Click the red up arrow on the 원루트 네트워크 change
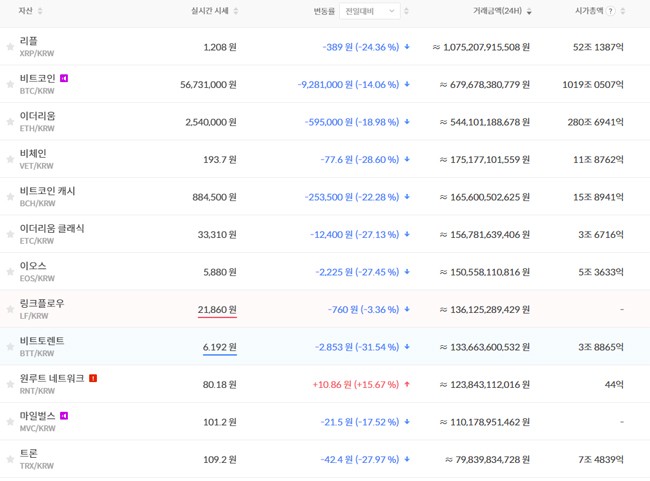Viewport: 650px width, 481px height. coord(407,384)
